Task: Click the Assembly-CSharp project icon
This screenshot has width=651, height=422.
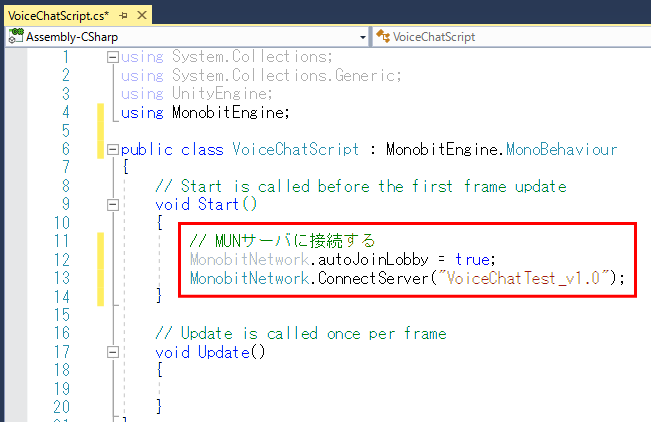Action: tap(16, 36)
